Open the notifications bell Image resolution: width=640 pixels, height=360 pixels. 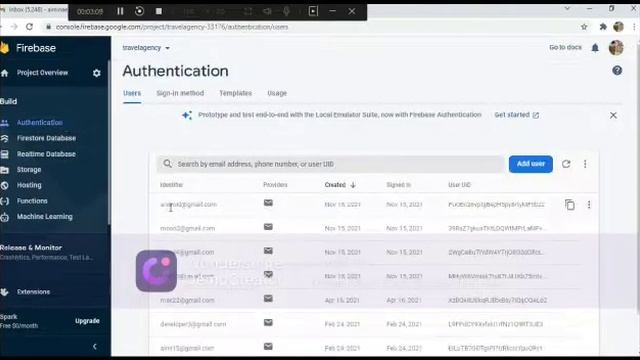tap(595, 48)
